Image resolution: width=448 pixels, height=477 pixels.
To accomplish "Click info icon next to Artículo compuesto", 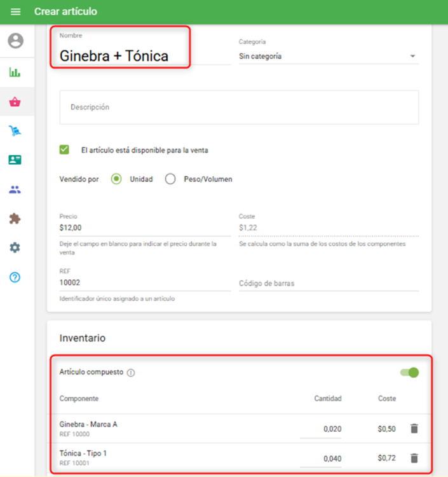I will [131, 373].
